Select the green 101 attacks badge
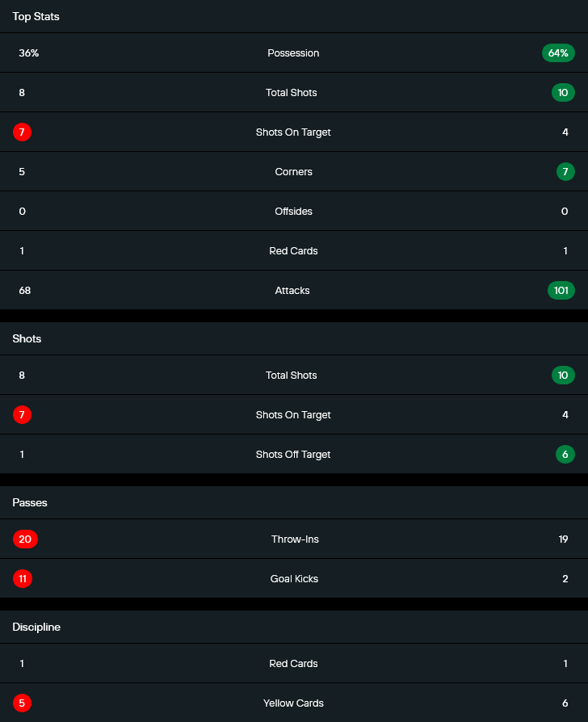Viewport: 588px width, 722px height. click(561, 290)
